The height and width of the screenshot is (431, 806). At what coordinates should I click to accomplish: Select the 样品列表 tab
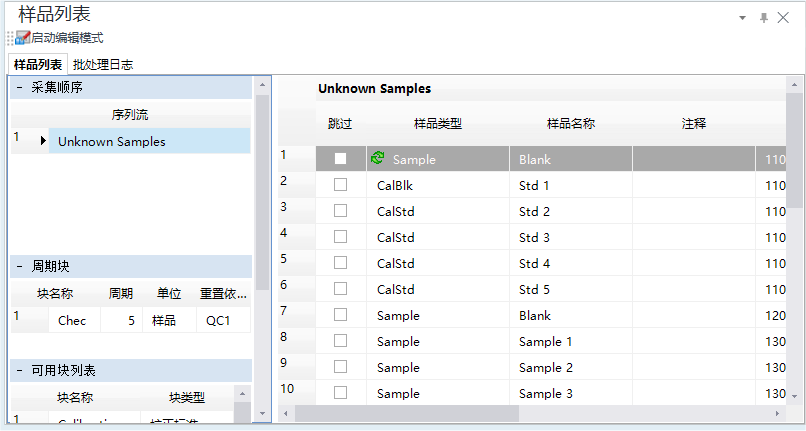(38, 65)
